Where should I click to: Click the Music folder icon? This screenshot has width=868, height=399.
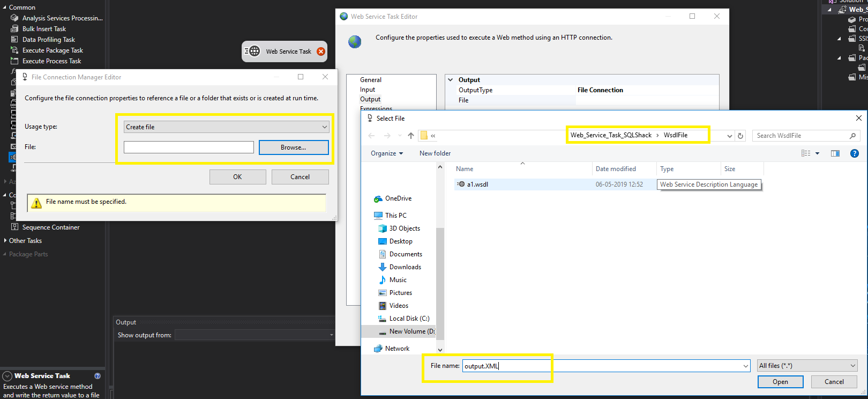[383, 280]
